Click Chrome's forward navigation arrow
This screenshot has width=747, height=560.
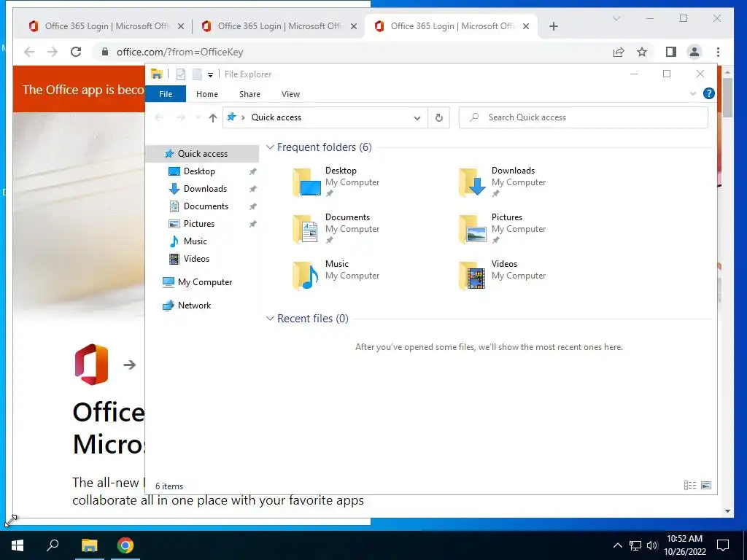53,52
